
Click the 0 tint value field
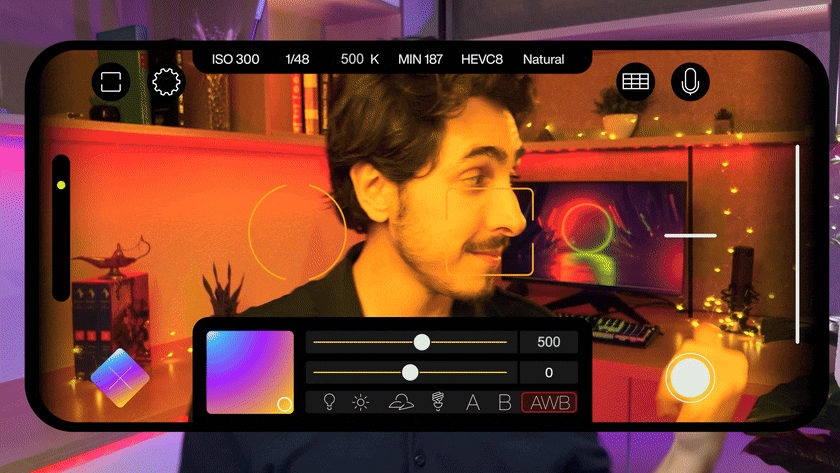coord(549,372)
